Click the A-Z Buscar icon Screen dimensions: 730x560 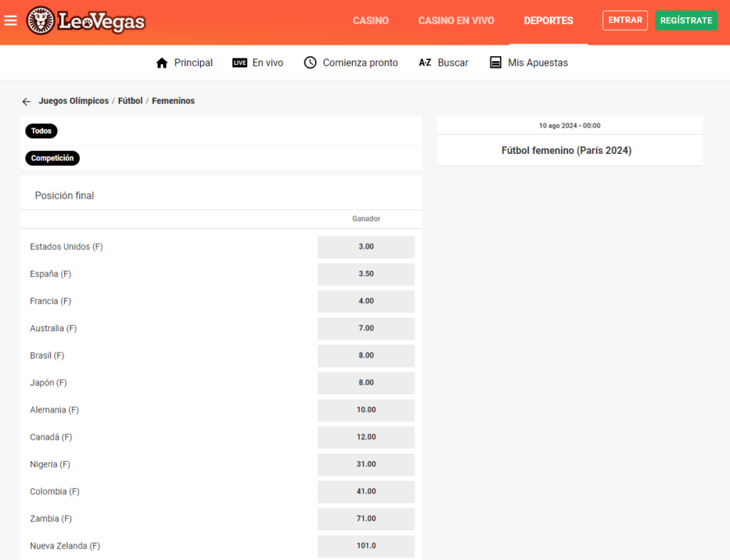(425, 63)
